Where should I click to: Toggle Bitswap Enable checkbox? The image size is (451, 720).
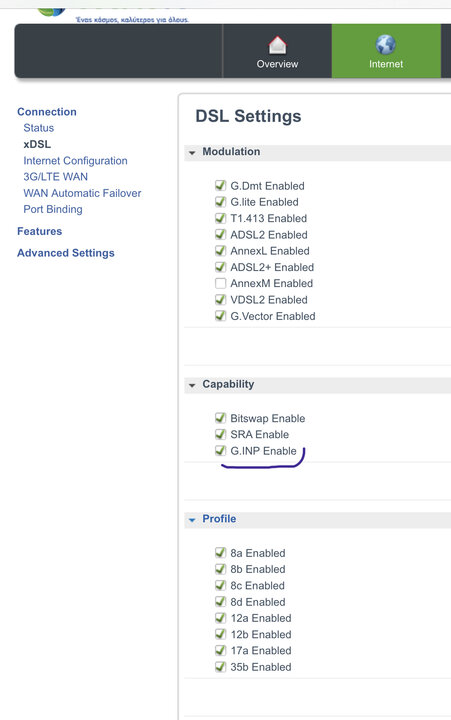pyautogui.click(x=220, y=418)
